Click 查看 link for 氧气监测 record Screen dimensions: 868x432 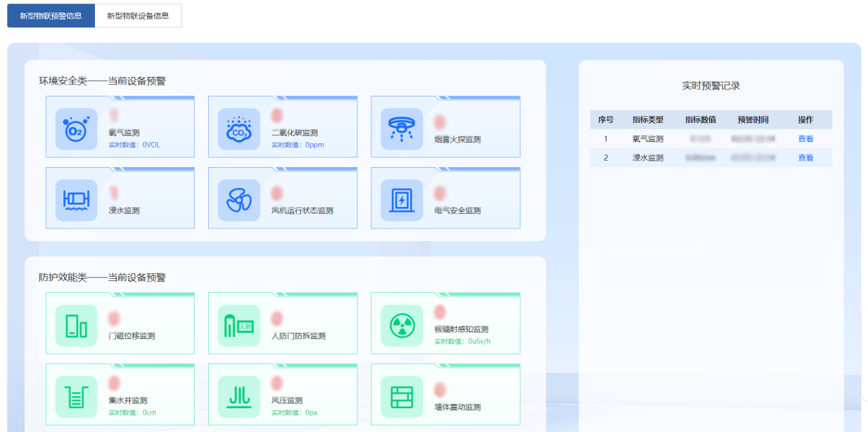tap(806, 139)
